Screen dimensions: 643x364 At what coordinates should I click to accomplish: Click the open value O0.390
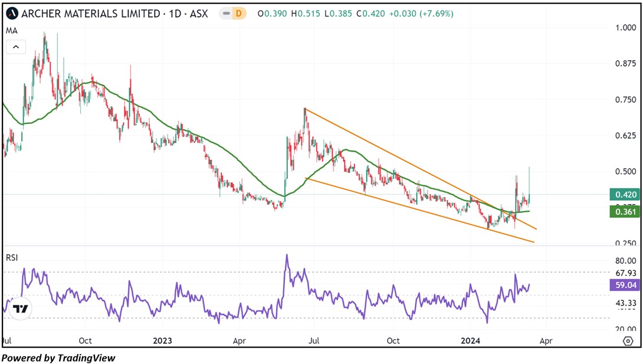(273, 14)
